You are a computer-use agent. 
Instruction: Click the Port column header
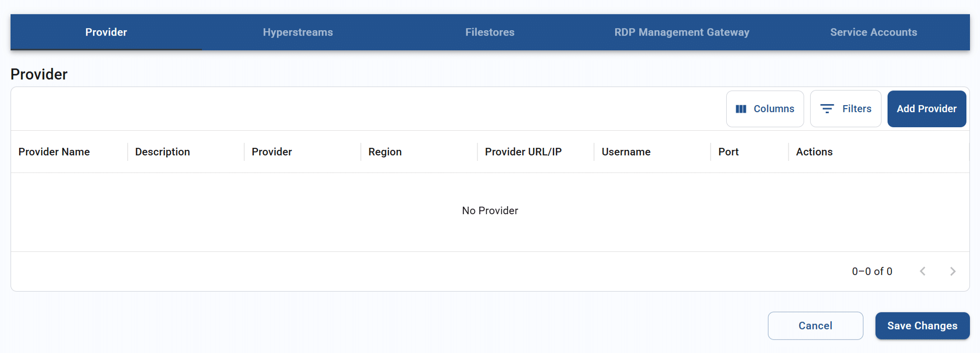pos(728,152)
